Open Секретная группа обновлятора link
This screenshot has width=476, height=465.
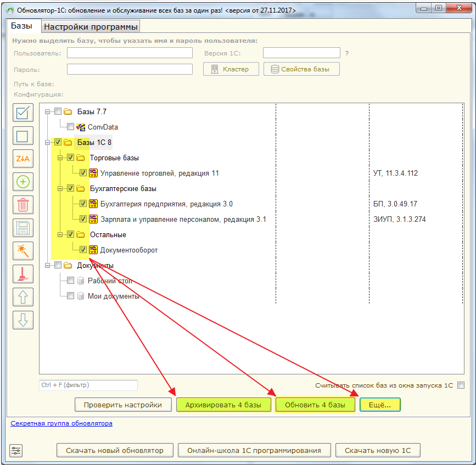(x=61, y=423)
